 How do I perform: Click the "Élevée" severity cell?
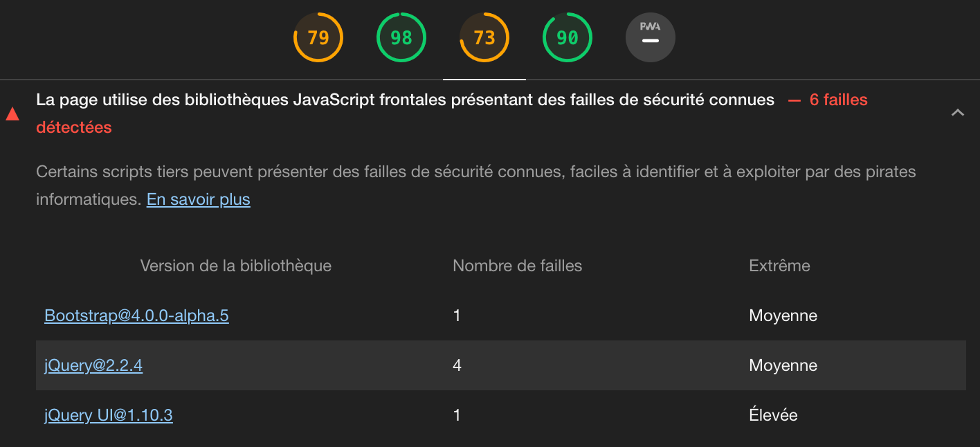(x=773, y=416)
